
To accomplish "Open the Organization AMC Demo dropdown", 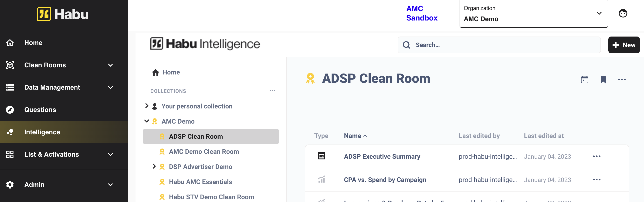I will (533, 13).
